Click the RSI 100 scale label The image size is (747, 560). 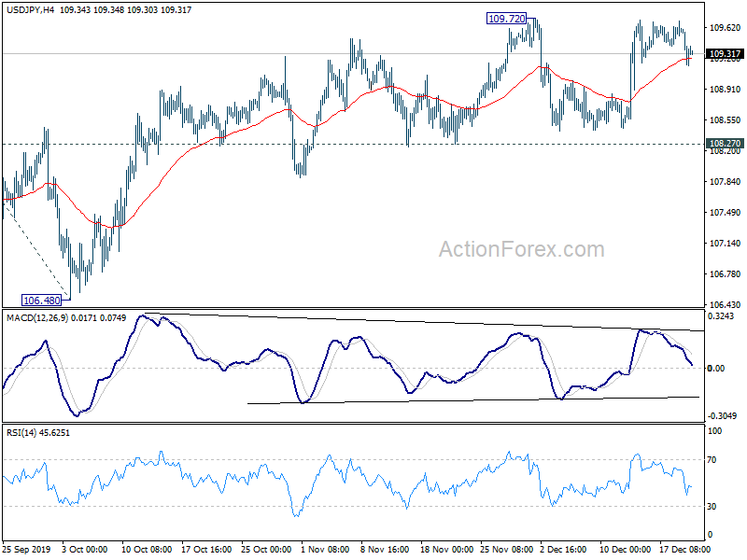pos(715,430)
